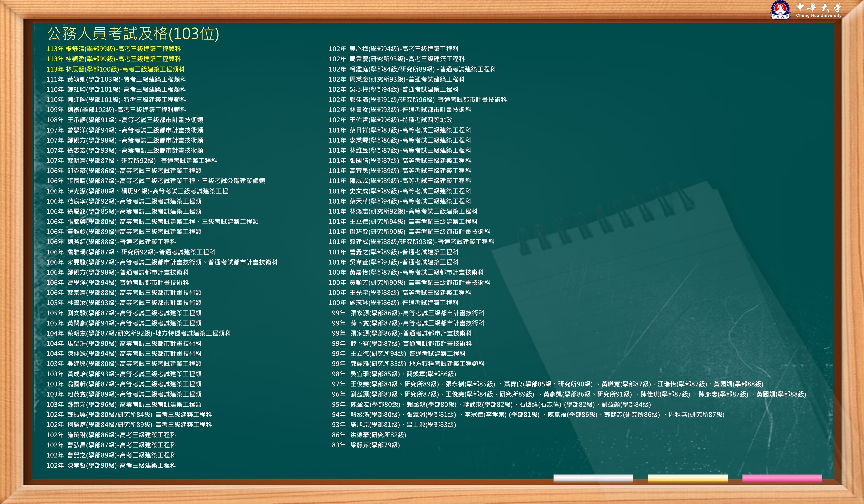864x504 pixels.
Task: Click the 111年 黃穎姍 特考三級 line
Action: (116, 80)
